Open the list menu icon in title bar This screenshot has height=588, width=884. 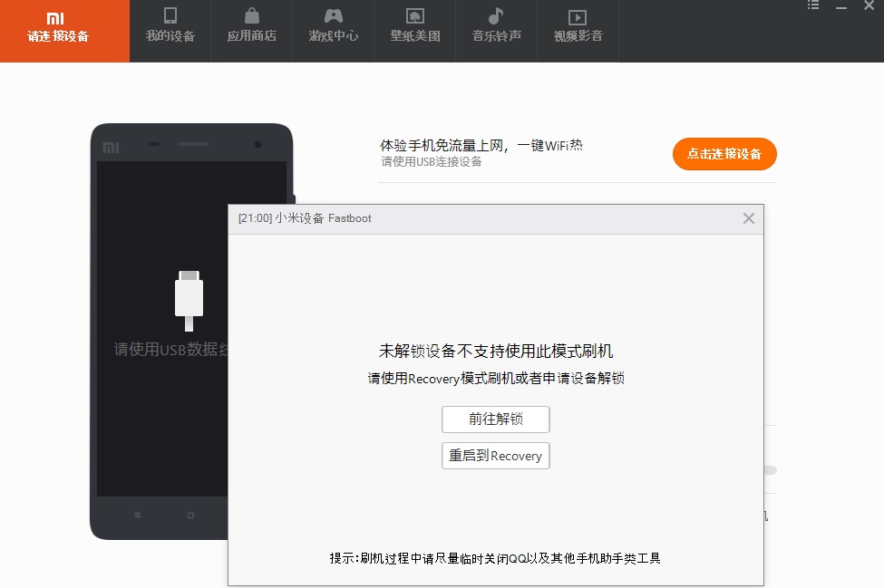tap(813, 5)
